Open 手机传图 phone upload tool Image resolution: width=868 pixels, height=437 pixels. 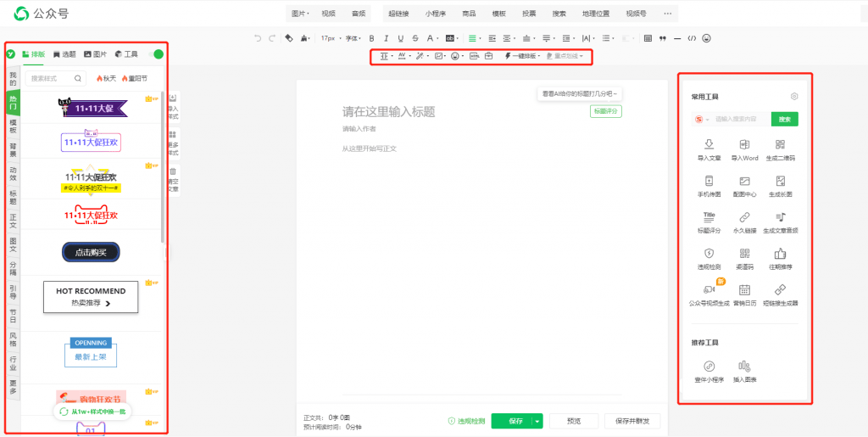pyautogui.click(x=709, y=186)
